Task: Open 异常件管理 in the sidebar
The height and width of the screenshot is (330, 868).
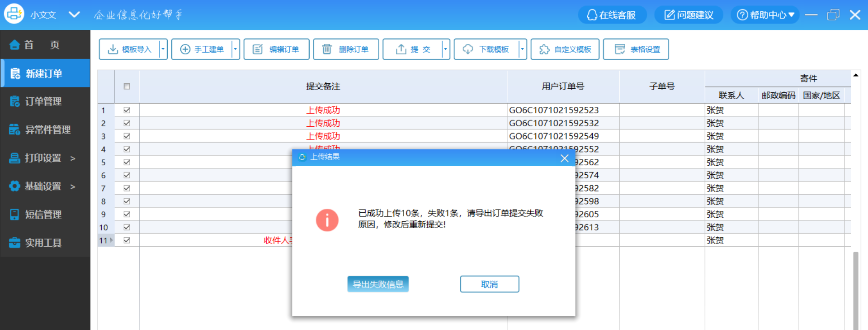Action: (45, 130)
